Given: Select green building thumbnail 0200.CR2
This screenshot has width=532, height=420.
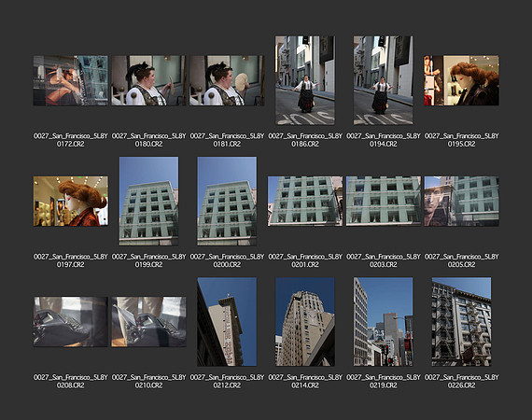Looking at the screenshot, I should 227,202.
